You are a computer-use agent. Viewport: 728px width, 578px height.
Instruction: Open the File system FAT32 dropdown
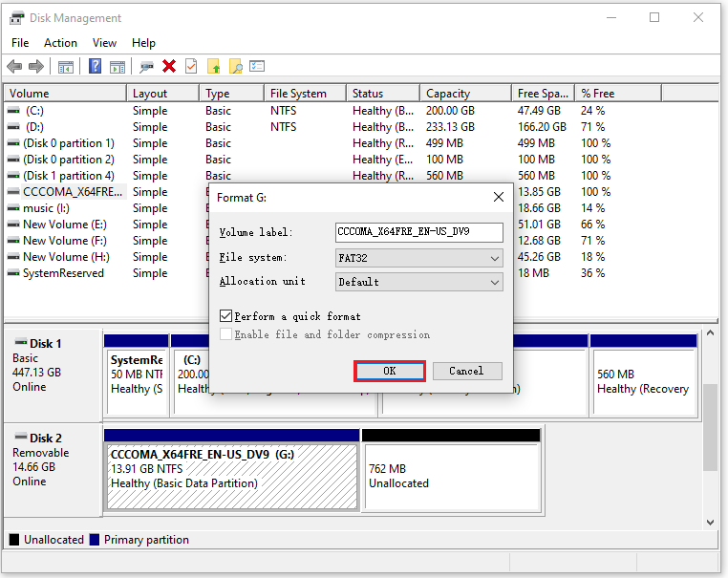[419, 258]
